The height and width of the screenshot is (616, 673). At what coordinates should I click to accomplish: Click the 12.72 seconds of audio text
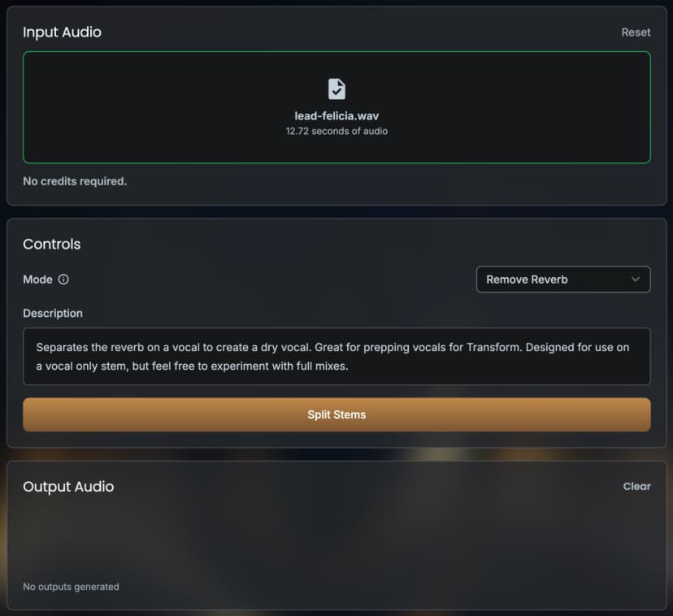tap(336, 131)
